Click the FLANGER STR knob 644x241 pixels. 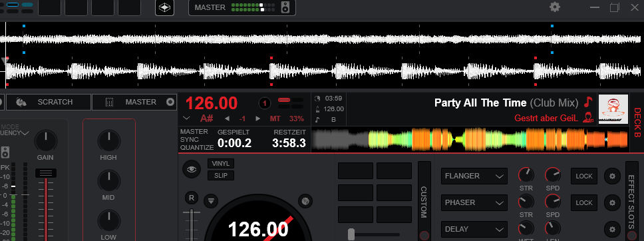526,175
